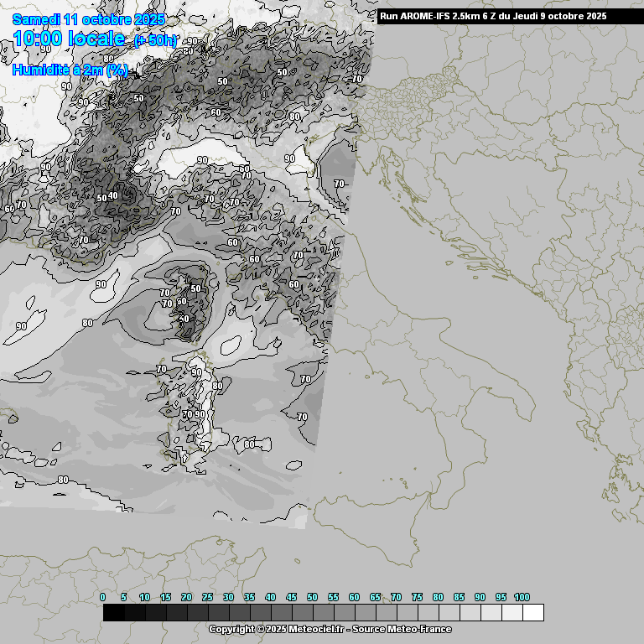Click the "(+50h)" forecast offset label
The width and height of the screenshot is (644, 644).
pos(155,40)
